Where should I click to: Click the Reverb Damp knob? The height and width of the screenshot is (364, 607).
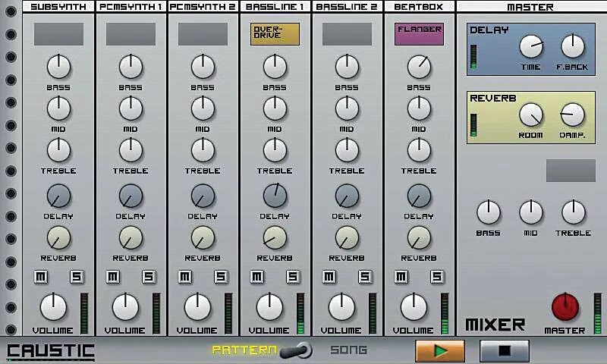click(573, 115)
